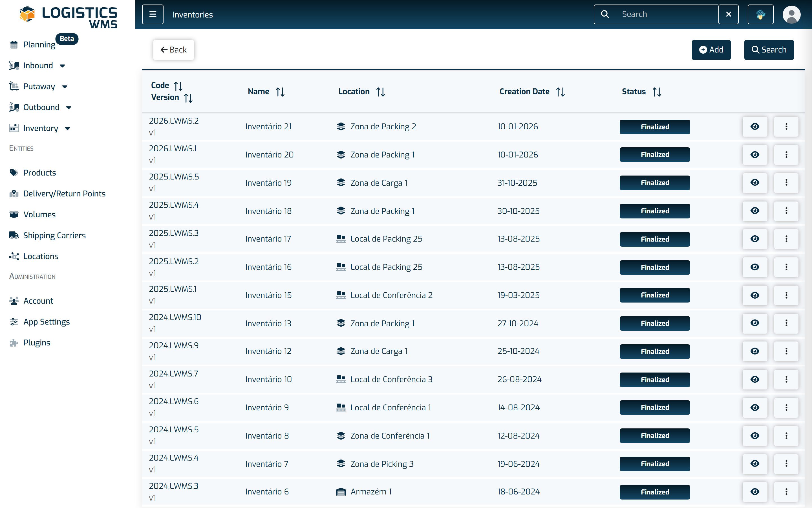Screen dimensions: 812x508
Task: Sort by Location column arrows
Action: click(x=381, y=92)
